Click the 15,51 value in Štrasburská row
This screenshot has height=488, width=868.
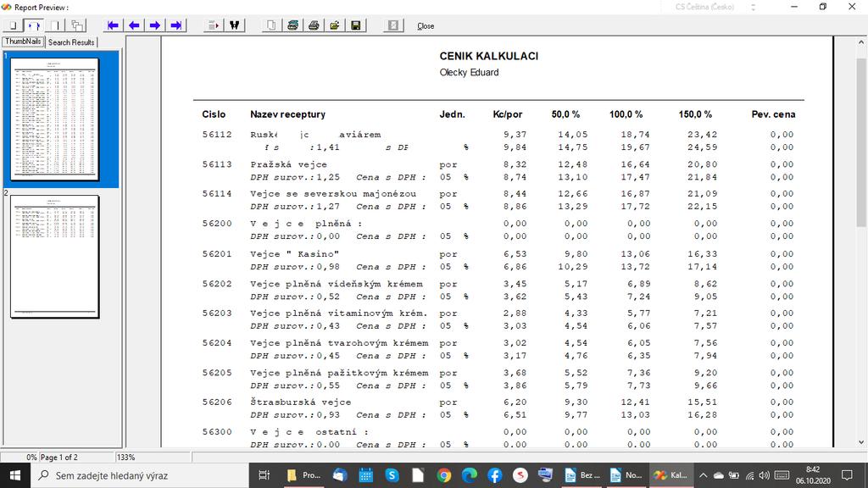703,402
